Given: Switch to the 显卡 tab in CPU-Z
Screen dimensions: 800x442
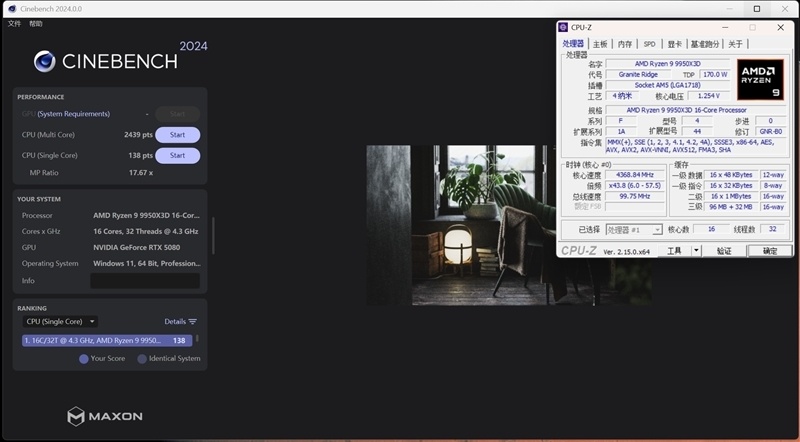Looking at the screenshot, I should (674, 44).
